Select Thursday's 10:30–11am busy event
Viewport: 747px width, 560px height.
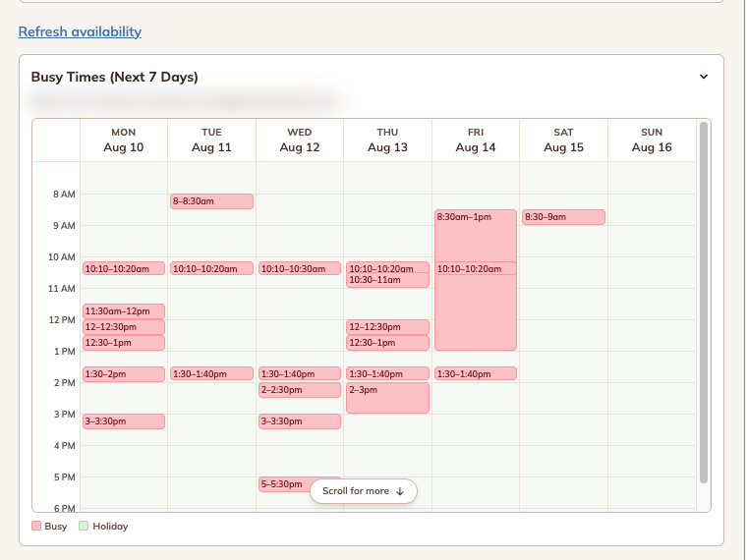click(x=387, y=280)
